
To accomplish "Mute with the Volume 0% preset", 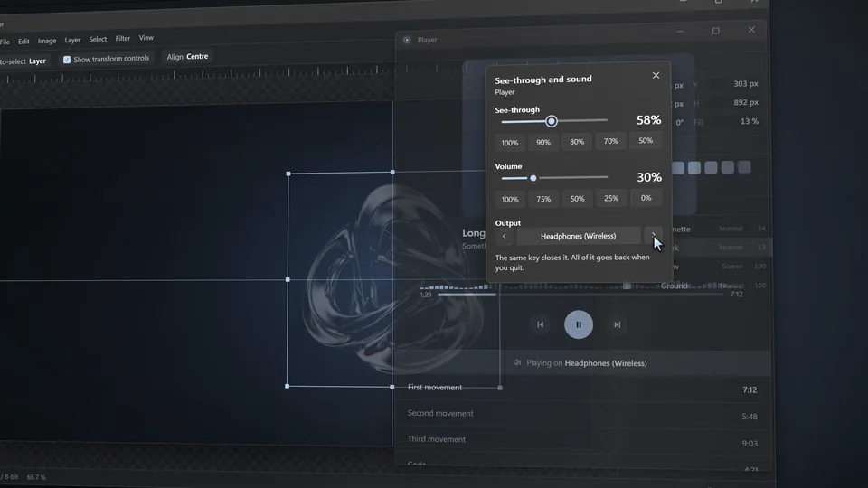I will pos(646,198).
